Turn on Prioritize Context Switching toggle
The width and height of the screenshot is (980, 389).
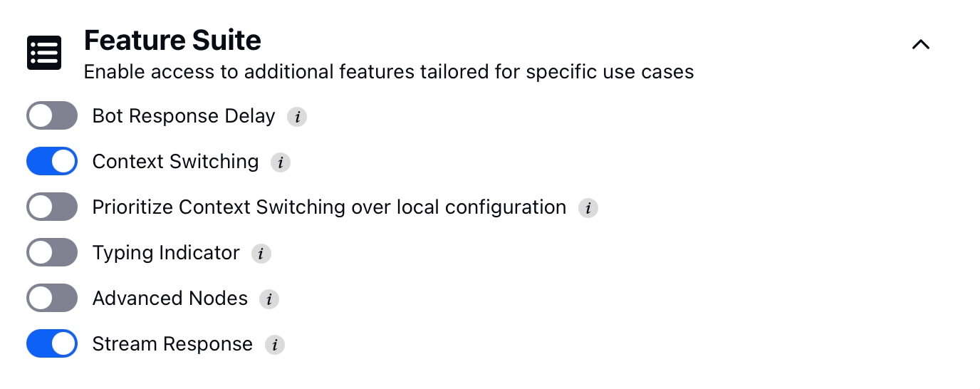52,207
